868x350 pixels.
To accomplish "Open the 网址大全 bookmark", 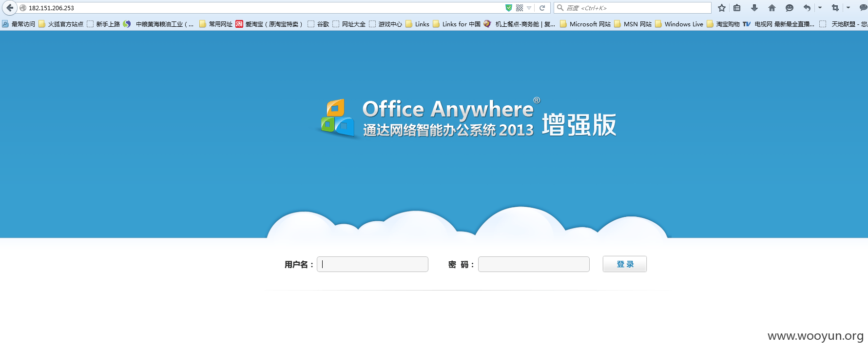I will (349, 24).
